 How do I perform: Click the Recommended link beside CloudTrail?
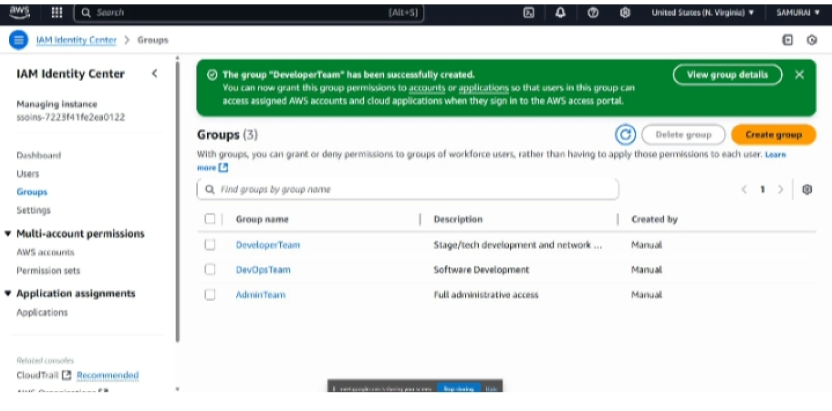tap(108, 375)
